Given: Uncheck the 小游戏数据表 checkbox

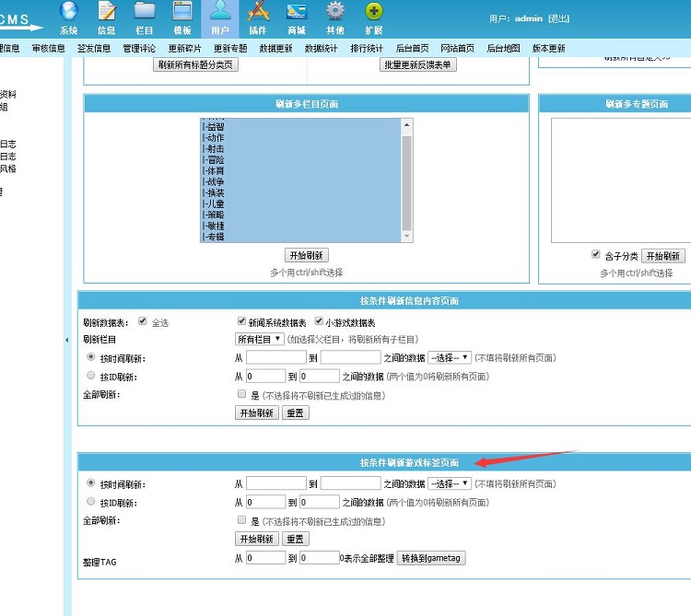Looking at the screenshot, I should coord(319,321).
